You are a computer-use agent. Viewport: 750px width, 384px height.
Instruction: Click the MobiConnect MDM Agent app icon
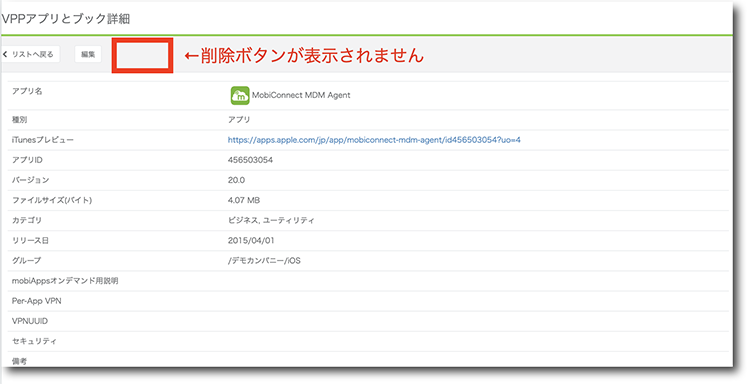pyautogui.click(x=240, y=95)
